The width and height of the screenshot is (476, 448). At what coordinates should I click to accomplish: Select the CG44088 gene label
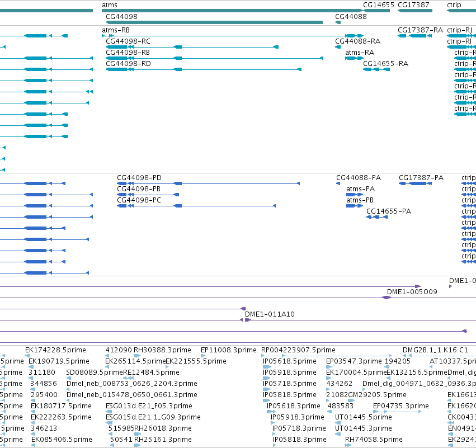[x=351, y=16]
